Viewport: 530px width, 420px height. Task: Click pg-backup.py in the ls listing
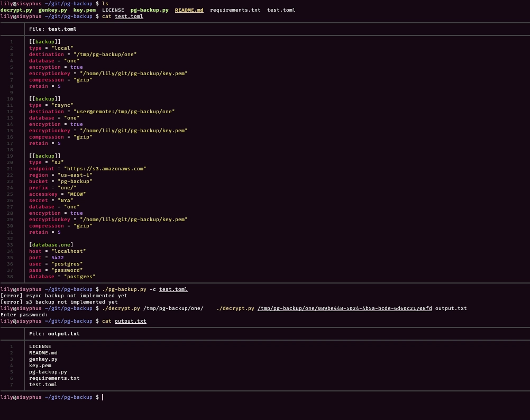(149, 10)
